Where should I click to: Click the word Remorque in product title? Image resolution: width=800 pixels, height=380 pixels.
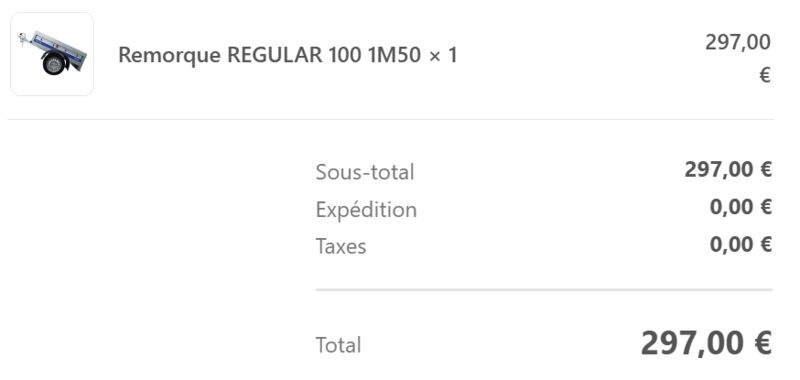point(170,56)
